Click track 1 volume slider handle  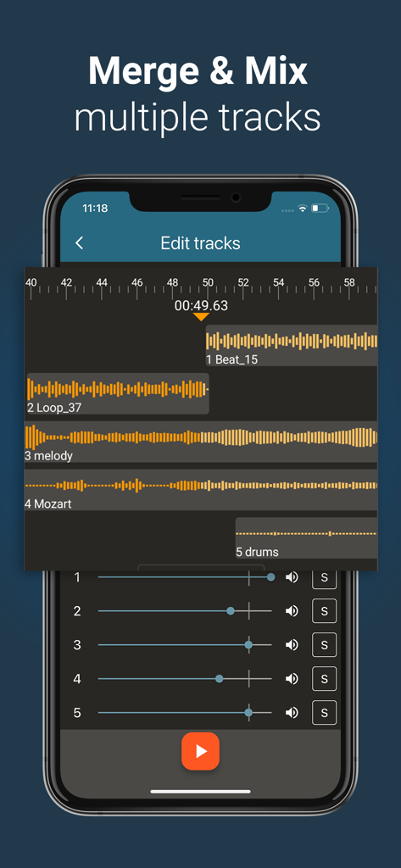[270, 577]
